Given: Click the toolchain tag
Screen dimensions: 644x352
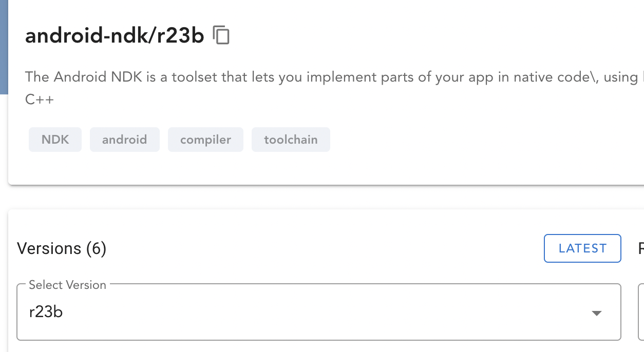Looking at the screenshot, I should click(x=291, y=139).
